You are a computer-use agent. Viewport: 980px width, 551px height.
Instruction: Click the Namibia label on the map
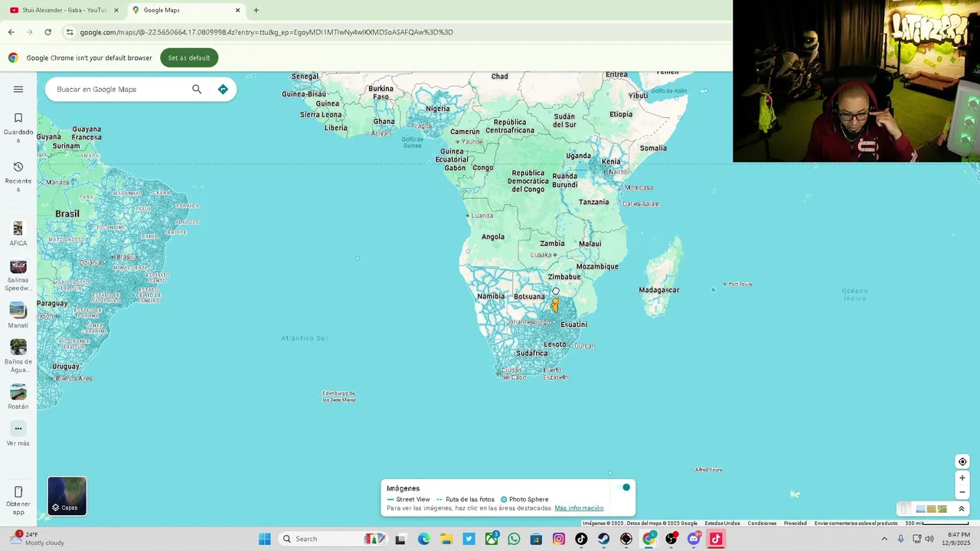(491, 296)
